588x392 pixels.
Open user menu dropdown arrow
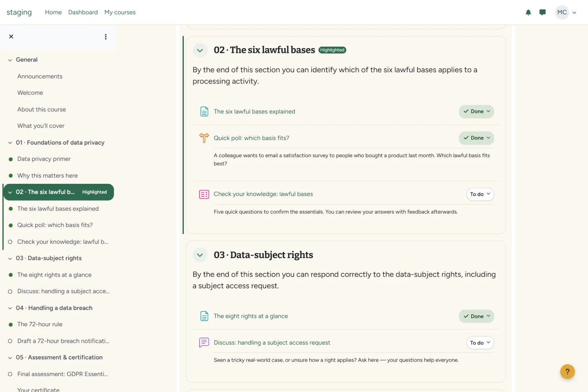click(574, 13)
